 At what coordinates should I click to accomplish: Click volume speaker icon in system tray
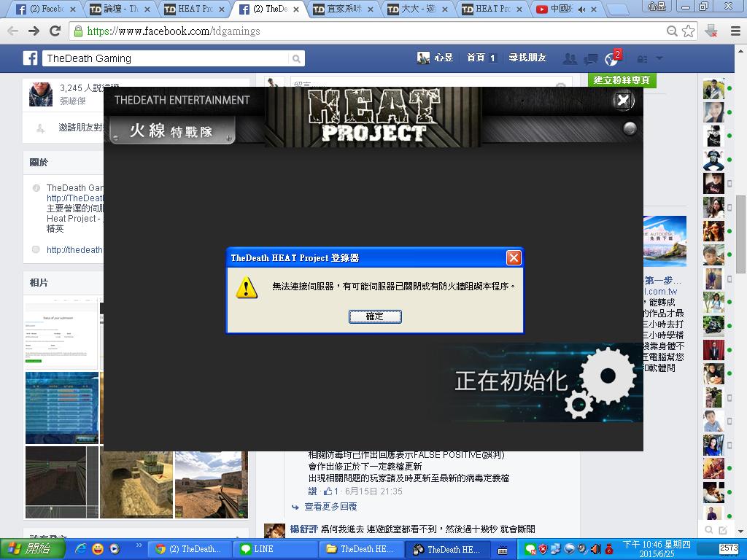pos(595,549)
